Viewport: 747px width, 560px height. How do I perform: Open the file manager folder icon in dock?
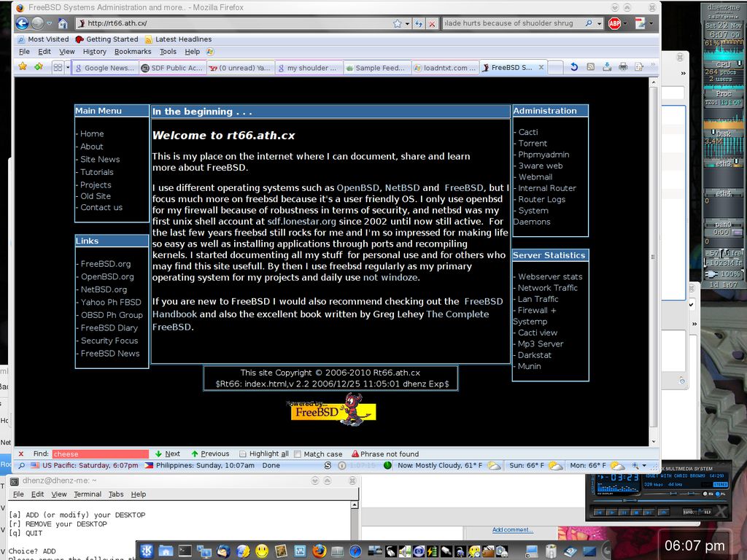point(166,551)
